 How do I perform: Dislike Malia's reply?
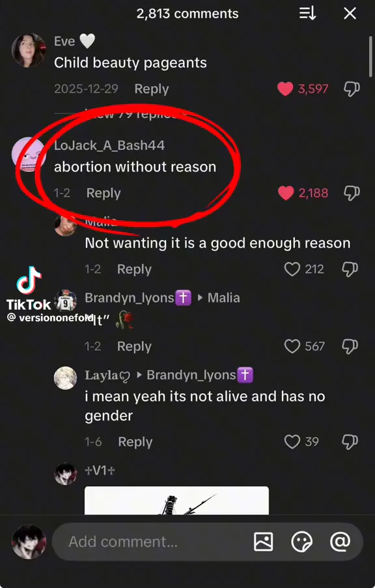tap(350, 269)
